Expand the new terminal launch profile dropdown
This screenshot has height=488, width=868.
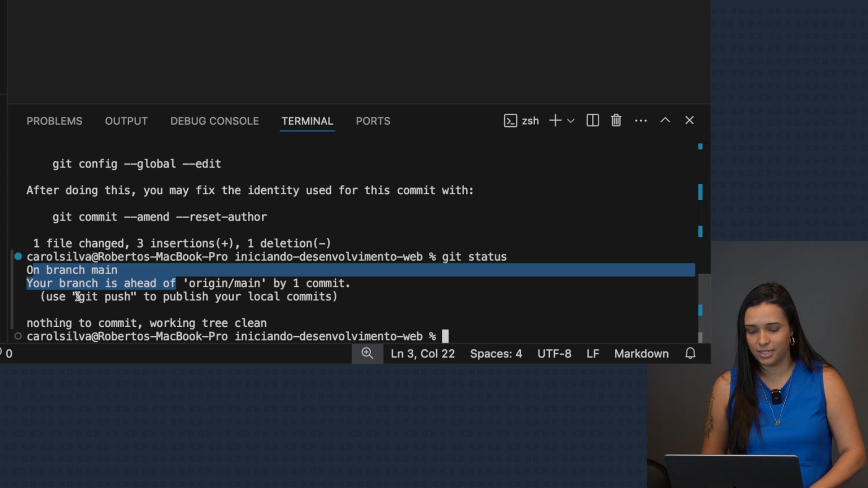click(x=571, y=121)
